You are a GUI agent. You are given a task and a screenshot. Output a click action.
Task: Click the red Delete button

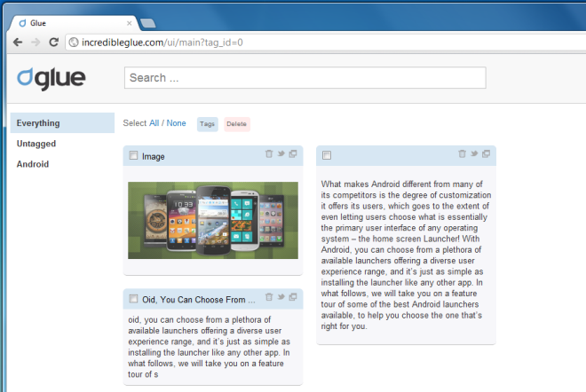pos(237,124)
